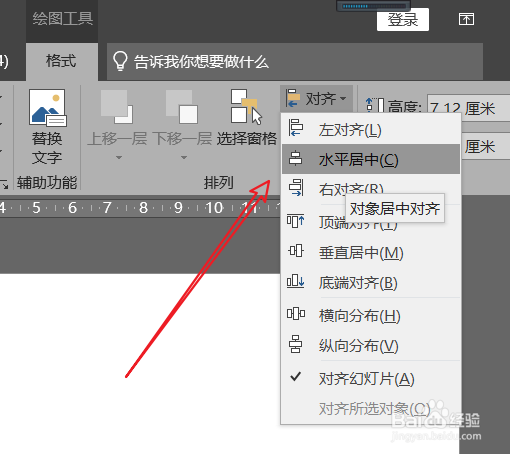This screenshot has width=510, height=454.
Task: Click the ribbon display options icon
Action: pos(466,19)
